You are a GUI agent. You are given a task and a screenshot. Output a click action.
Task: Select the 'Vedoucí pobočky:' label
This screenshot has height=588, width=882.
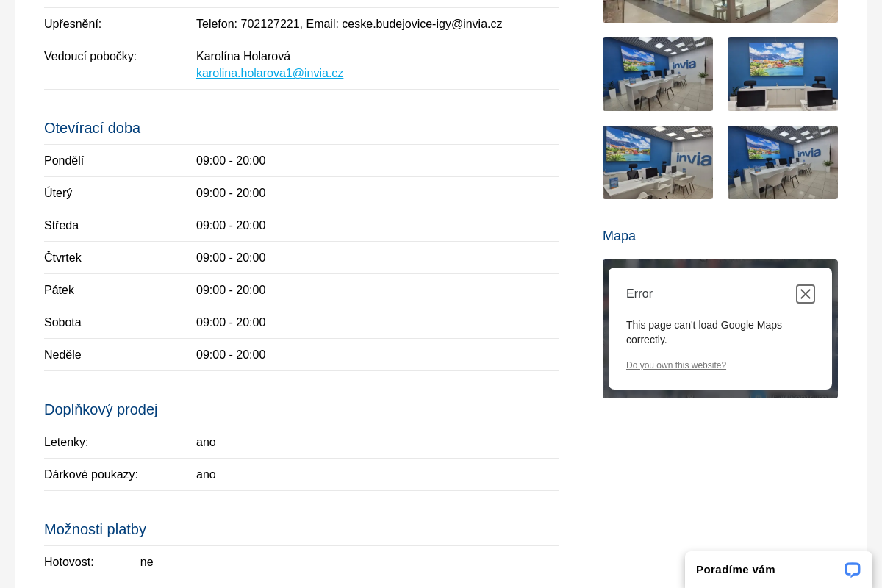[90, 57]
